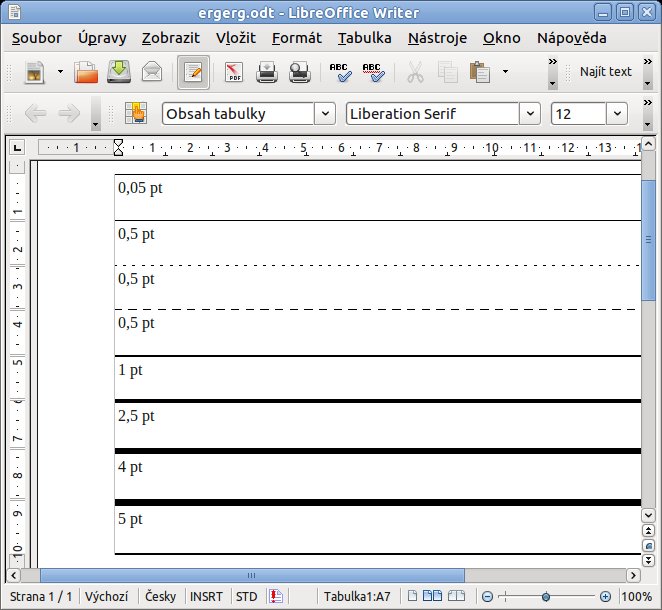The image size is (662, 610).
Task: Switch to book view layout
Action: coord(456,596)
